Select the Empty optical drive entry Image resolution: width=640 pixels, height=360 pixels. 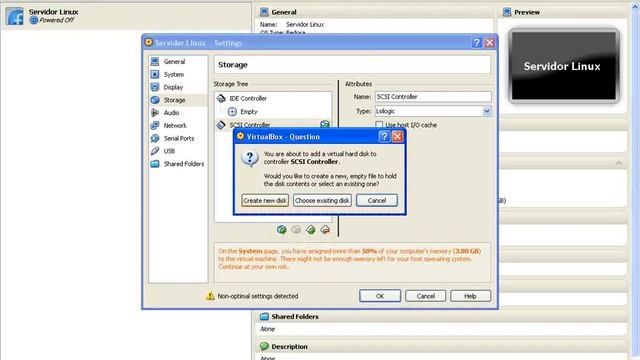249,111
